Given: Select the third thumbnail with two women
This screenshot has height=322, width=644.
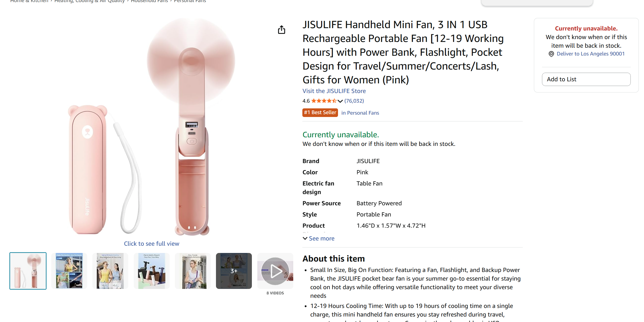Looking at the screenshot, I should click(110, 271).
